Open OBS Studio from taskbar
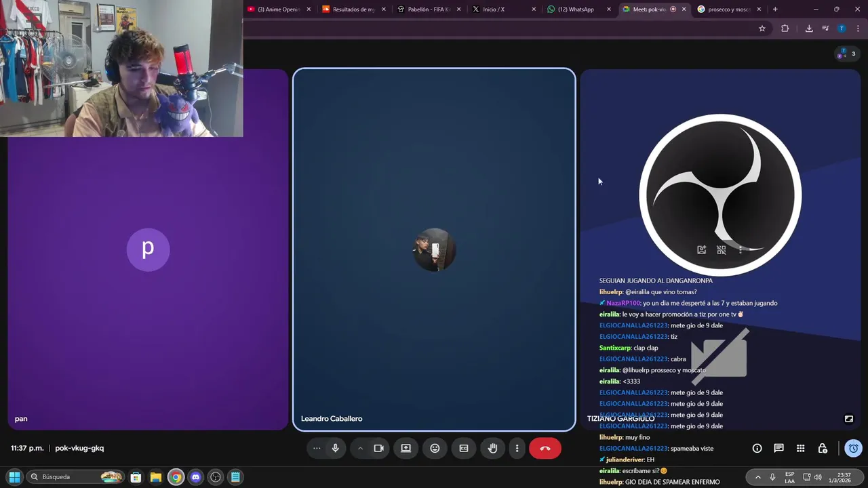Viewport: 868px width, 488px height. click(216, 477)
